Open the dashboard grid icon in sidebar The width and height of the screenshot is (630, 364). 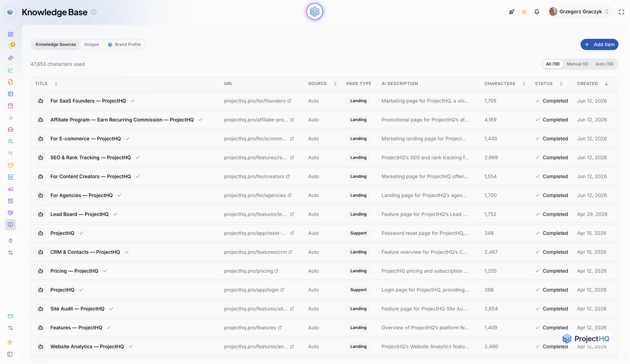10,34
